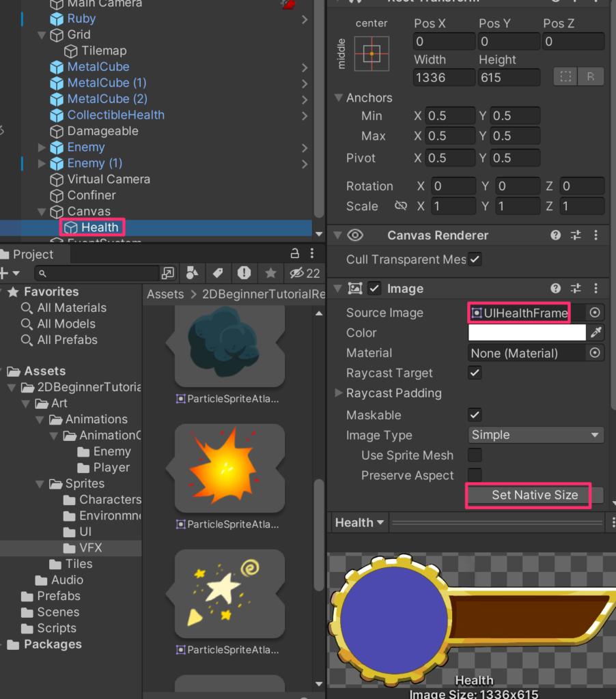Toggle Cull Transparent Mesh checkbox
Screen dimensions: 616x699
[x=475, y=259]
